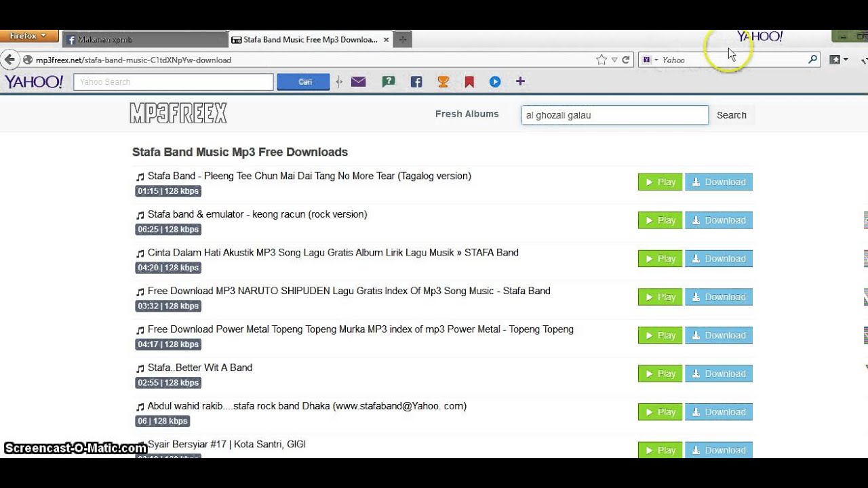Download Stafa..Better Wit A Band
868x488 pixels.
coord(719,373)
